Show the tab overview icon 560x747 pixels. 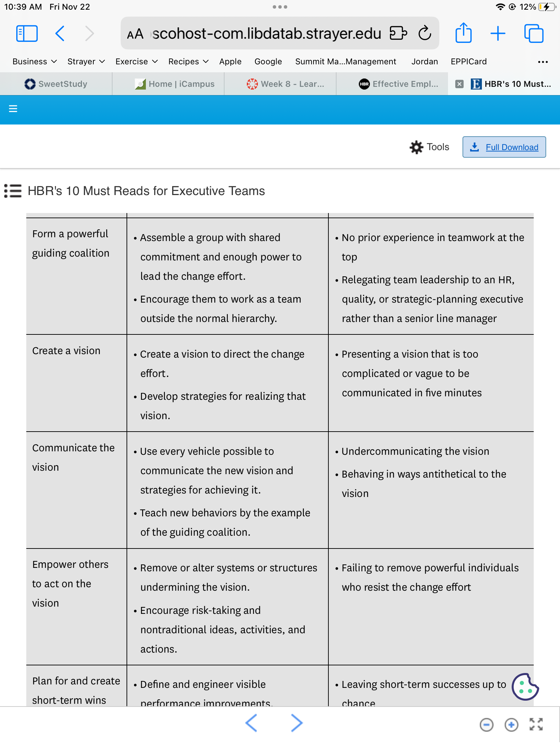pyautogui.click(x=534, y=34)
